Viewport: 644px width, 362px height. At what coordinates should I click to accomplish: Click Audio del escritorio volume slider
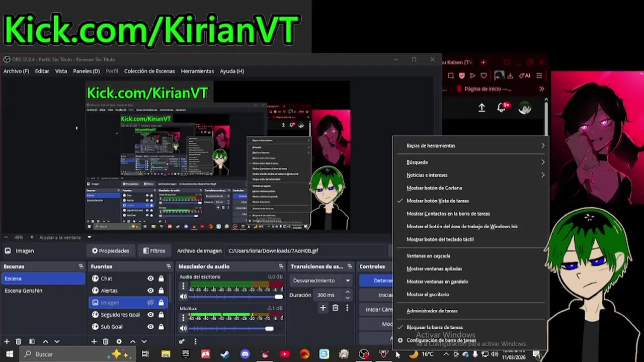tap(235, 297)
